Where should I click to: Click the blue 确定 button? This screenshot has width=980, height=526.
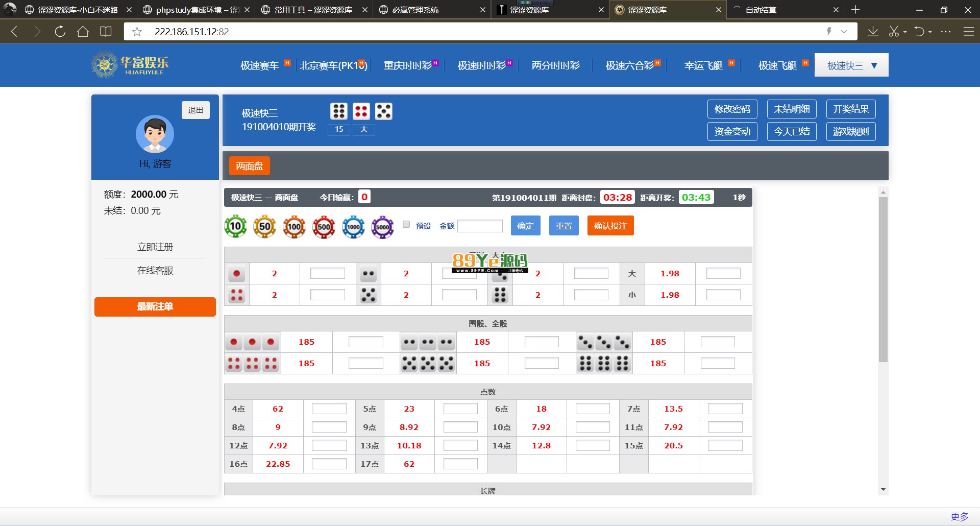[x=525, y=226]
